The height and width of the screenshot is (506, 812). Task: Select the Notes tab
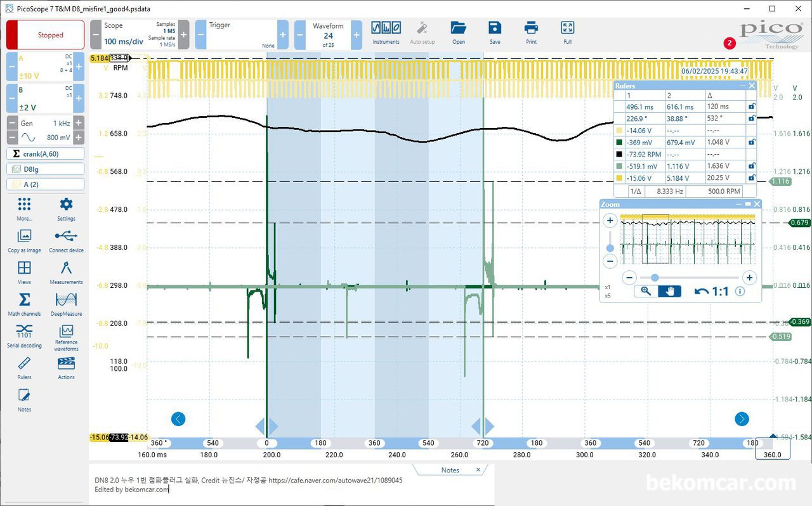point(450,470)
